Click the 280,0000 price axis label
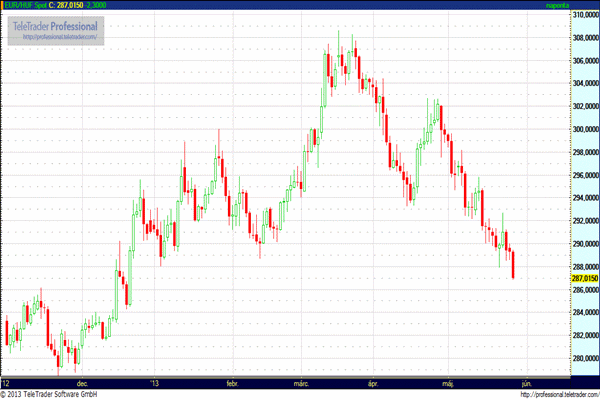Image resolution: width=600 pixels, height=400 pixels. 584,358
